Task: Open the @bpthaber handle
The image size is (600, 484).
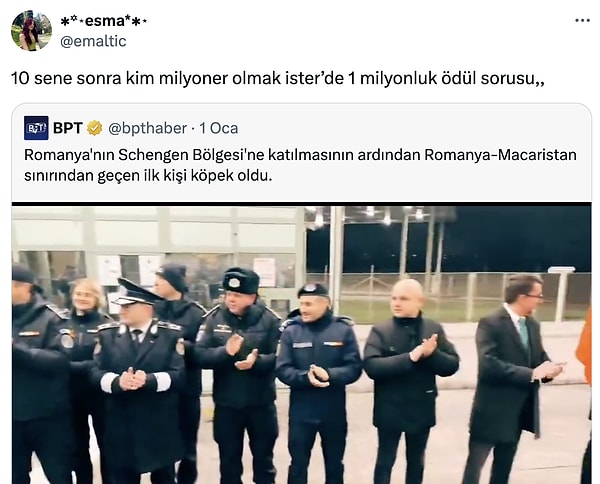Action: [148, 128]
